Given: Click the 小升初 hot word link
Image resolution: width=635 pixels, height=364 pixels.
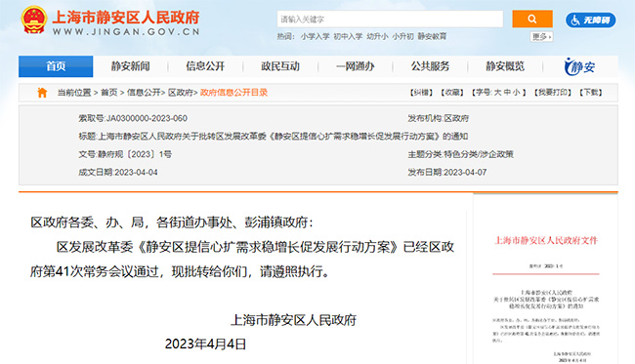Looking at the screenshot, I should click(x=402, y=36).
